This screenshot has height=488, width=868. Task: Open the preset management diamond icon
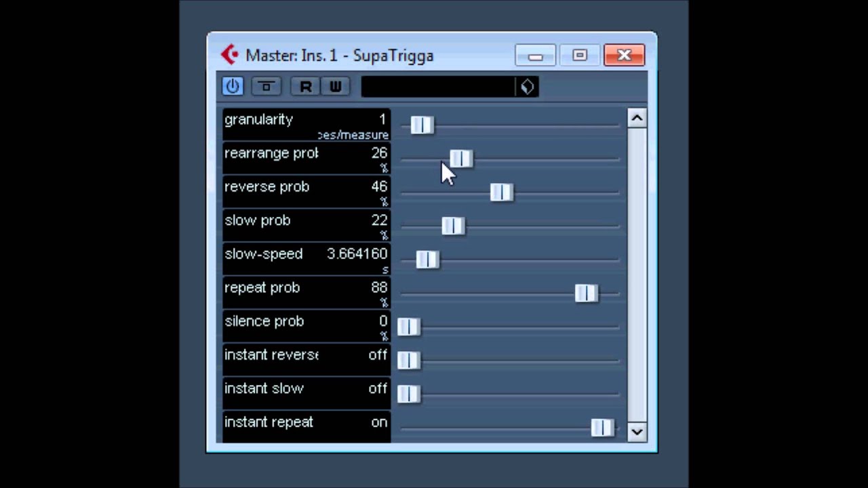click(528, 86)
